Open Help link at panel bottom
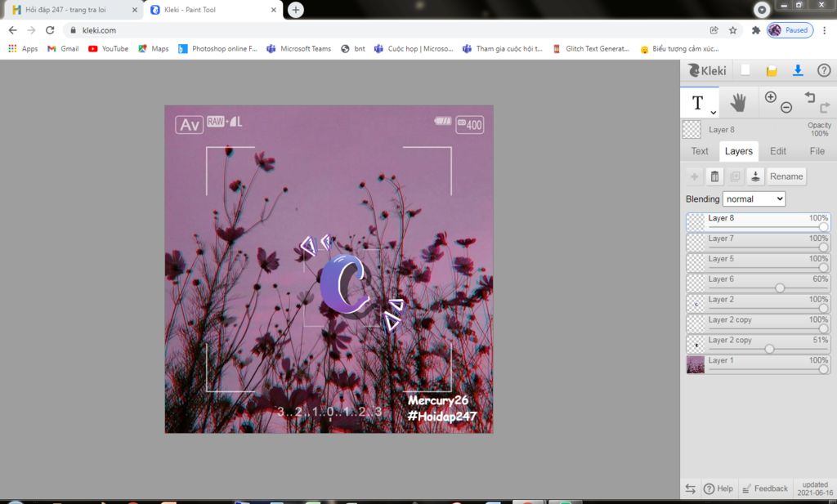 (718, 488)
